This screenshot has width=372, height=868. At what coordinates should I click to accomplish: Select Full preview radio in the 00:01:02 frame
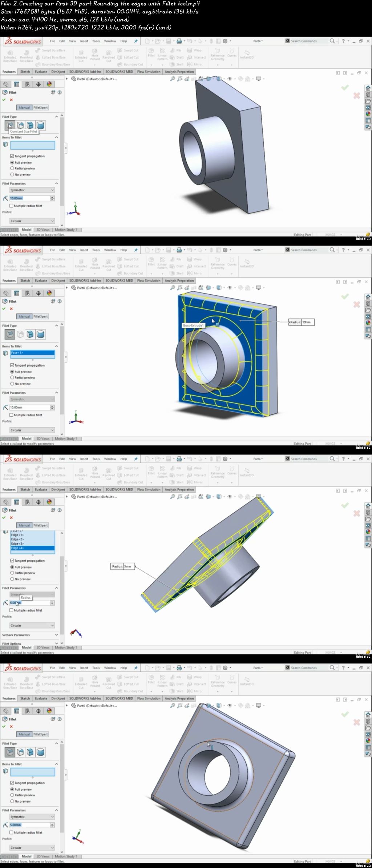[12, 567]
